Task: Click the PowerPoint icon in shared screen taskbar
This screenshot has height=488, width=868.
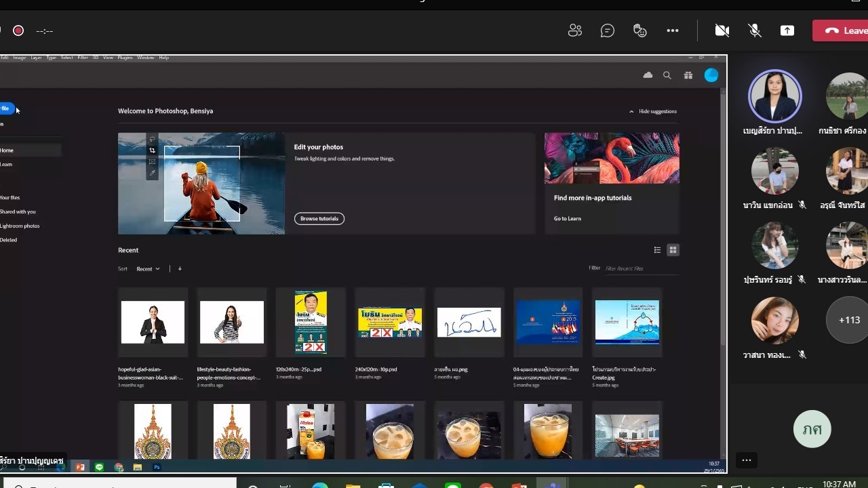Action: (80, 467)
